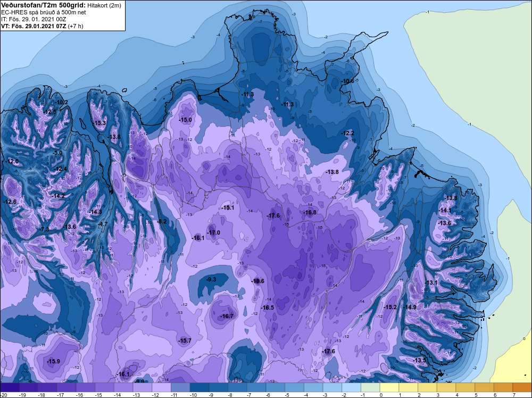Click the '0' tick label on color scale
The width and height of the screenshot is (532, 398).
[381, 395]
